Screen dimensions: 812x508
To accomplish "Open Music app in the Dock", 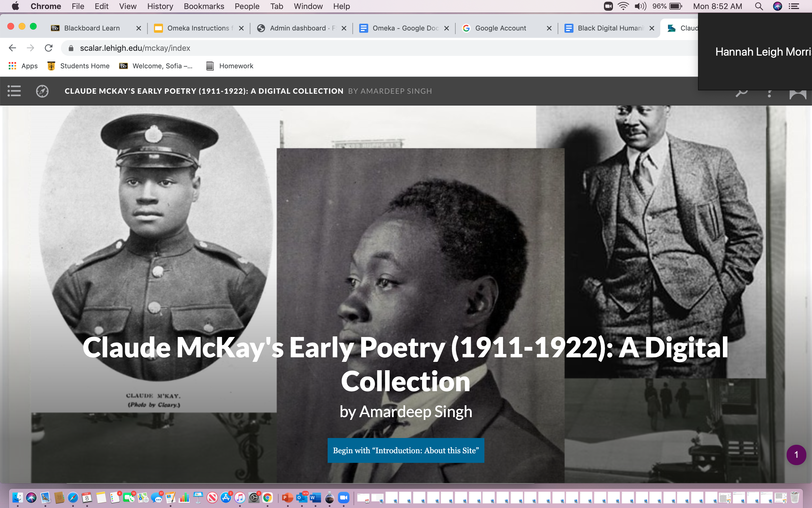I will point(240,498).
